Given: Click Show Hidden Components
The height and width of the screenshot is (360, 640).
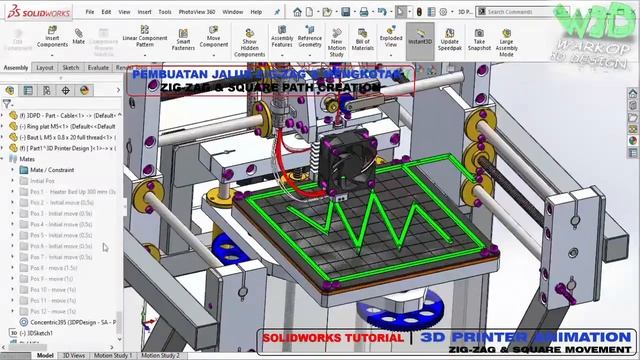Looking at the screenshot, I should pyautogui.click(x=249, y=42).
